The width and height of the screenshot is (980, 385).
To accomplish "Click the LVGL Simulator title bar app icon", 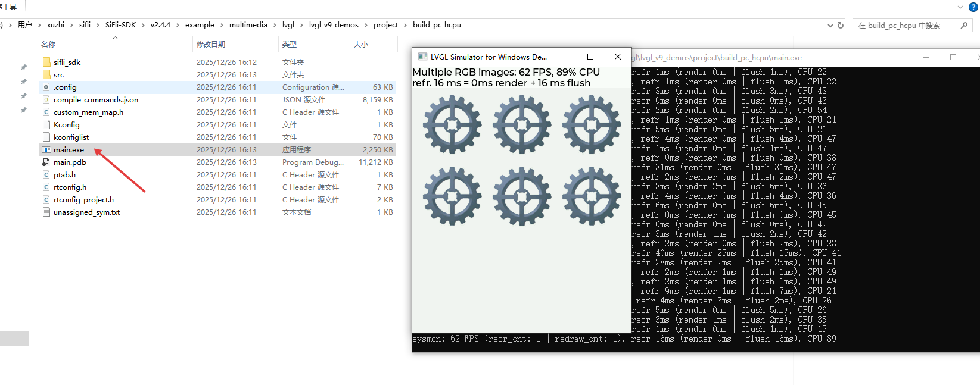I will tap(422, 57).
